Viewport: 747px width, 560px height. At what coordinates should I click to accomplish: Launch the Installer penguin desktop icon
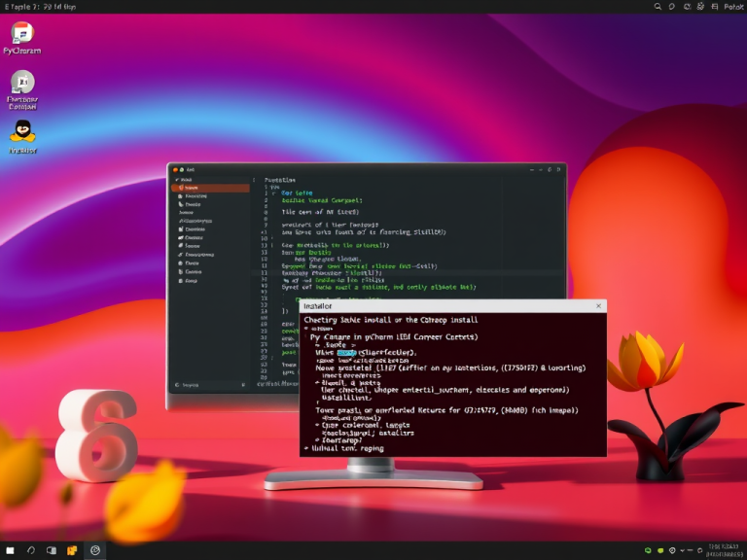pos(22,137)
